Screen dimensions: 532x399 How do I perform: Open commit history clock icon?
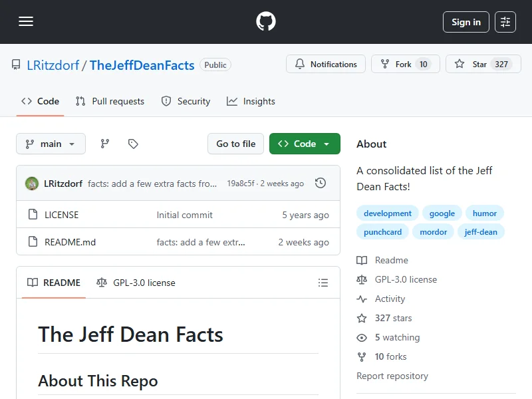coord(321,183)
